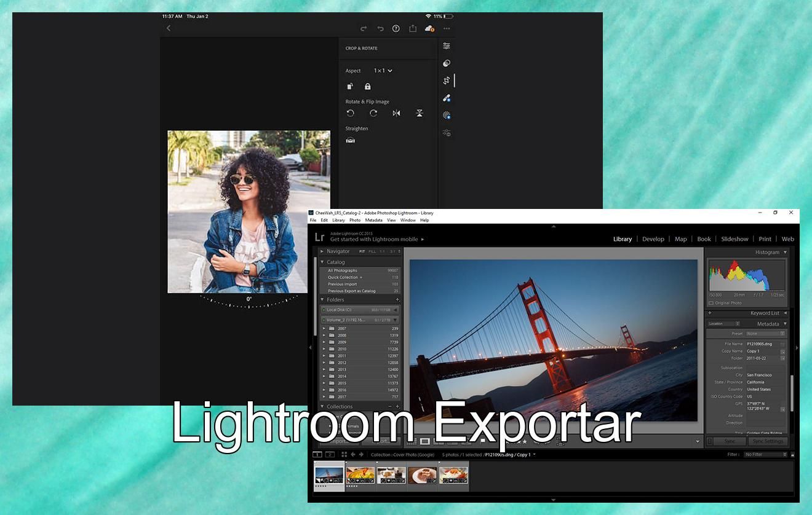Expand the Keyword List panel
The height and width of the screenshot is (515, 812).
coord(785,313)
